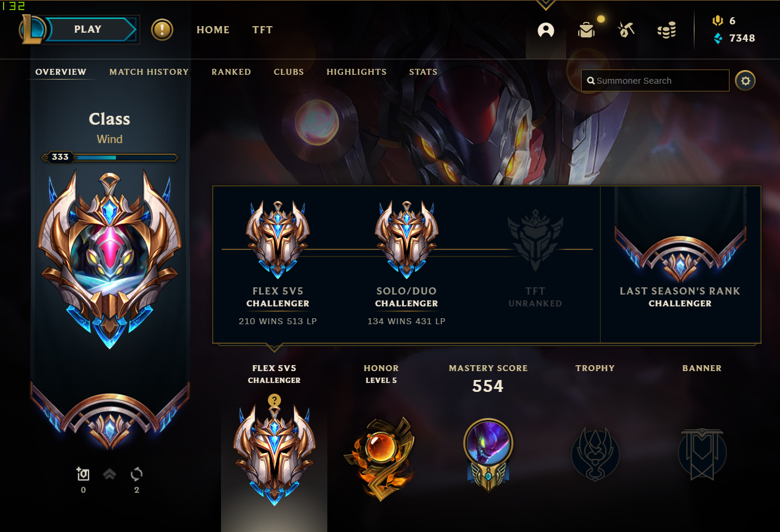Select the Mastery Score champion badge
The height and width of the screenshot is (532, 780).
click(488, 455)
